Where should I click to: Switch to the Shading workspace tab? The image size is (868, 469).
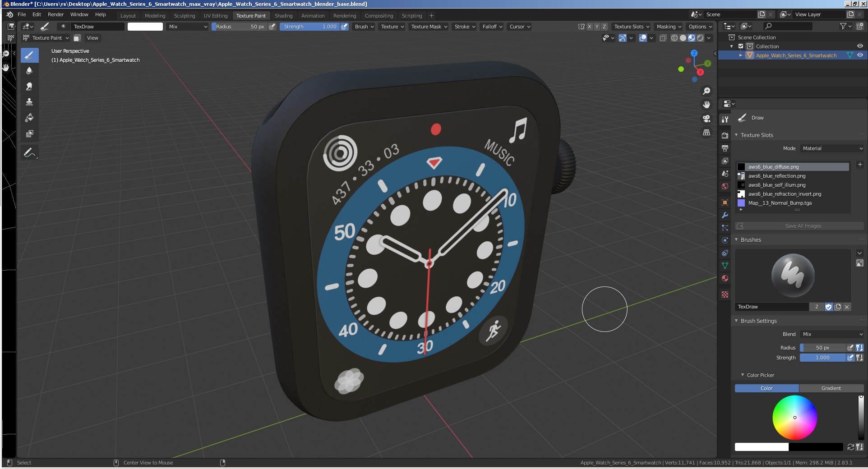(x=283, y=15)
